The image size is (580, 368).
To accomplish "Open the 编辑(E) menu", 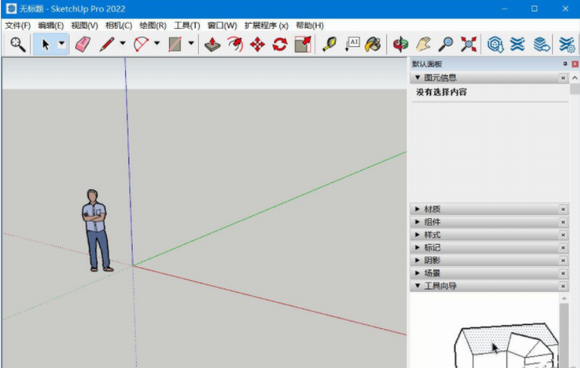I will (51, 26).
